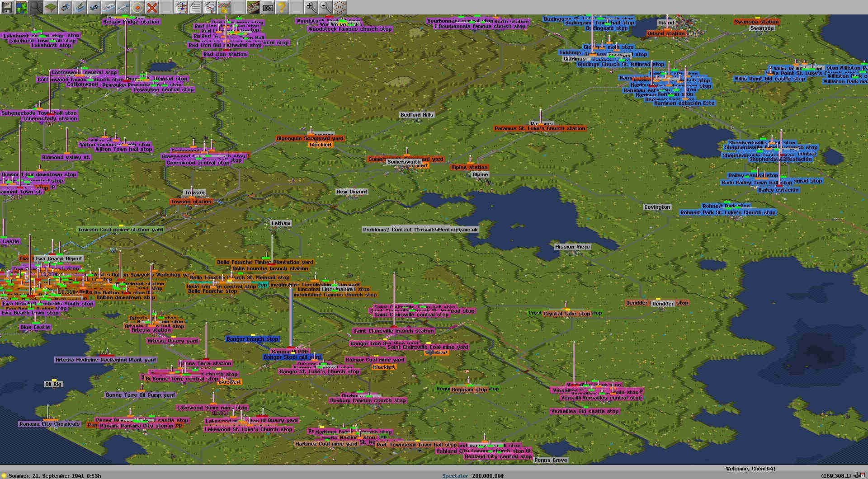Open the finances chart with coins
This screenshot has width=868, height=479.
coord(224,7)
